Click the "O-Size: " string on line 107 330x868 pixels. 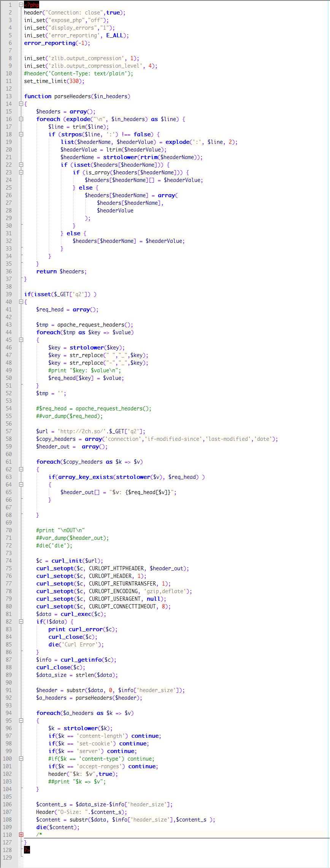(x=72, y=812)
